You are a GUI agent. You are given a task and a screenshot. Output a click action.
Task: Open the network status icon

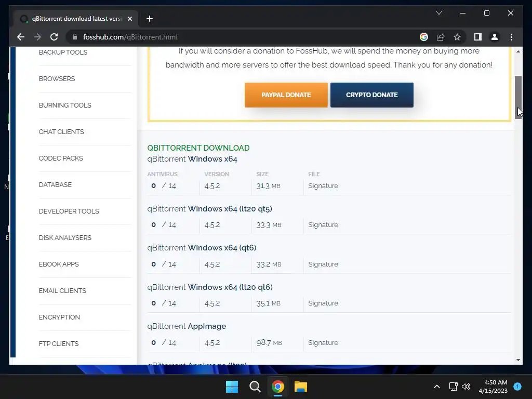click(453, 387)
